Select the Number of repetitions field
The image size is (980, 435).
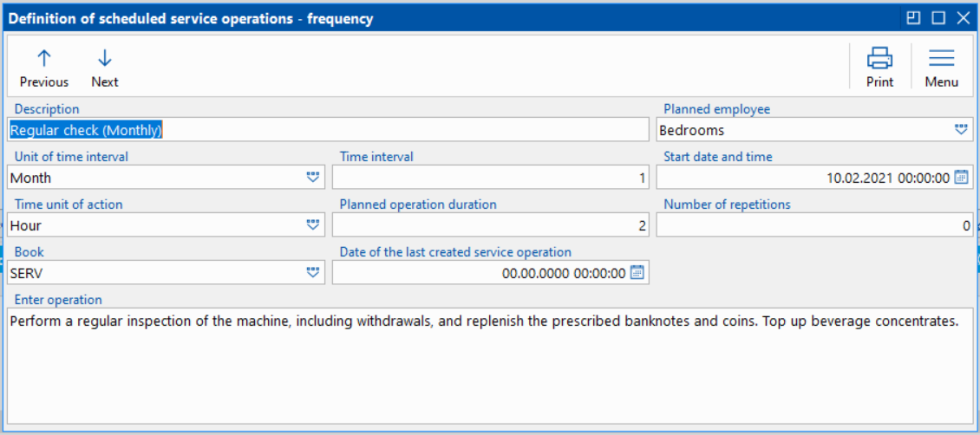click(x=813, y=225)
